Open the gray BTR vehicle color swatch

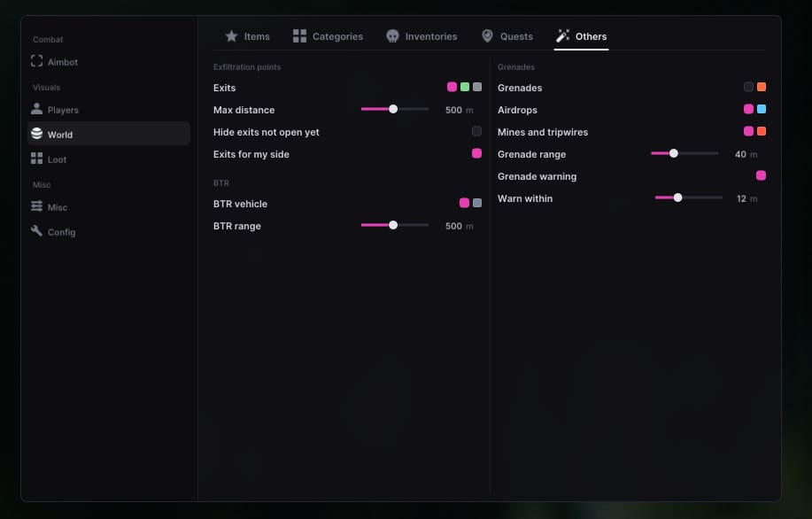pyautogui.click(x=477, y=203)
